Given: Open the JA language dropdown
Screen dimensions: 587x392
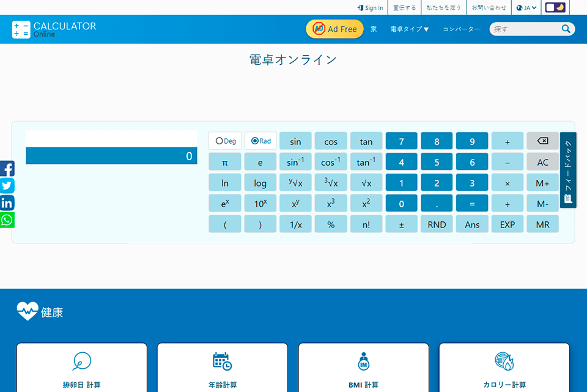Looking at the screenshot, I should point(526,7).
